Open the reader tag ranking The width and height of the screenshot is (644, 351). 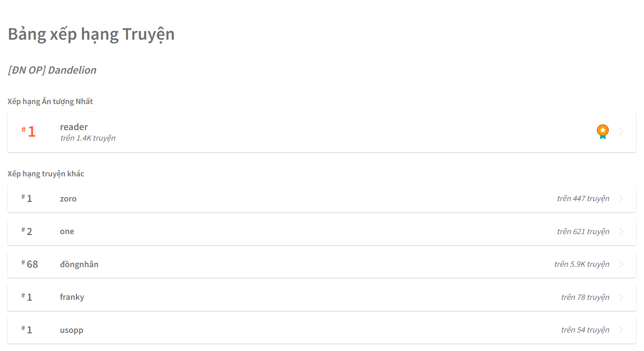[322, 132]
